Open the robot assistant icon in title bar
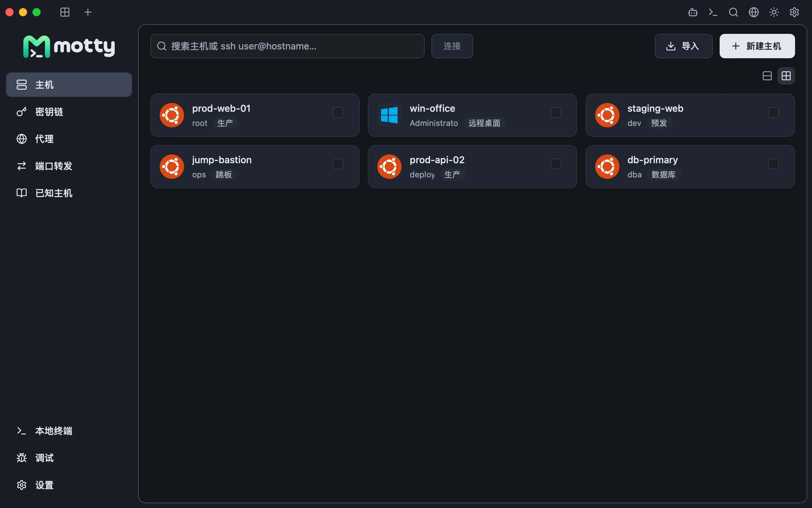812x508 pixels. pos(693,13)
